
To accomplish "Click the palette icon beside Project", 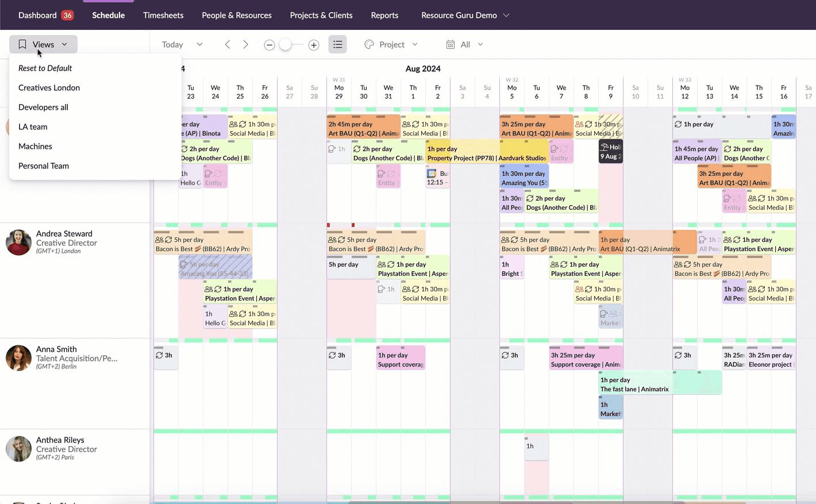I will 369,44.
